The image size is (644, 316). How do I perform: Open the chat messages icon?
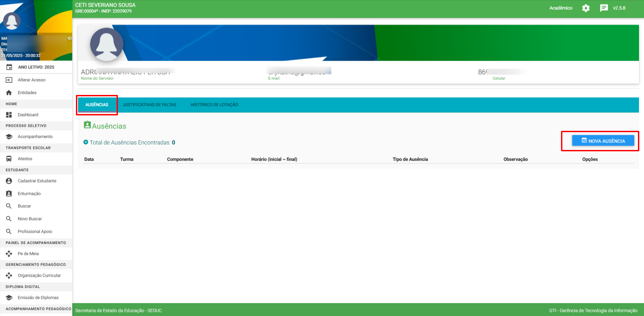tap(604, 8)
